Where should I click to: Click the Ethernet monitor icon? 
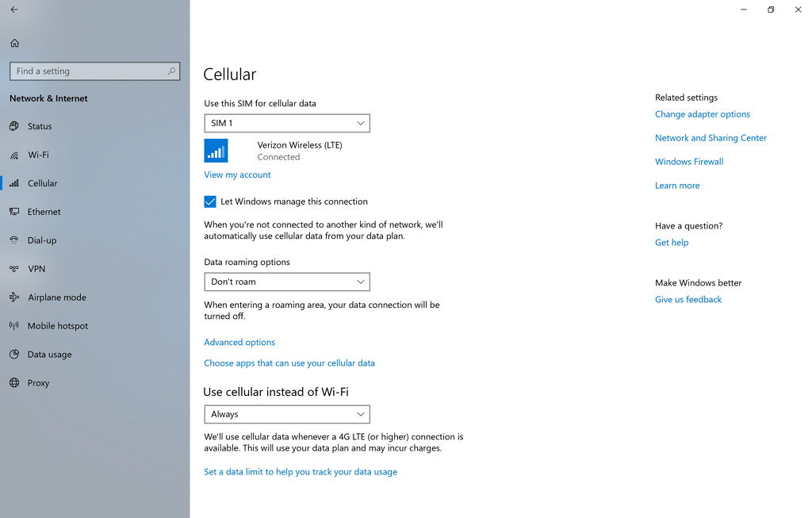(x=14, y=211)
